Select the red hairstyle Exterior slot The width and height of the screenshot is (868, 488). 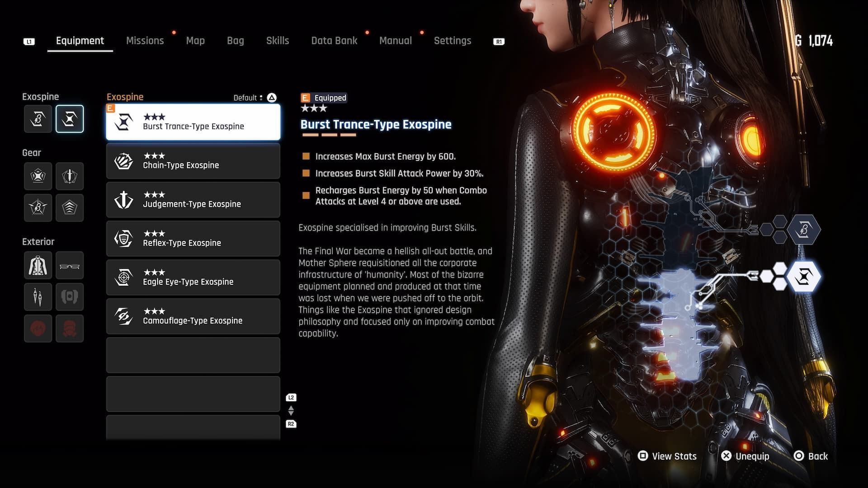click(38, 328)
